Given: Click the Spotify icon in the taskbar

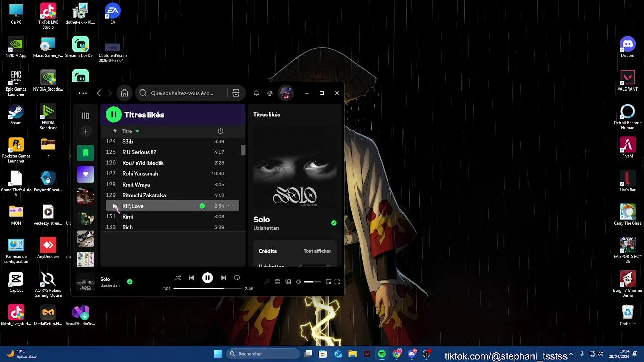Looking at the screenshot, I should [382, 354].
